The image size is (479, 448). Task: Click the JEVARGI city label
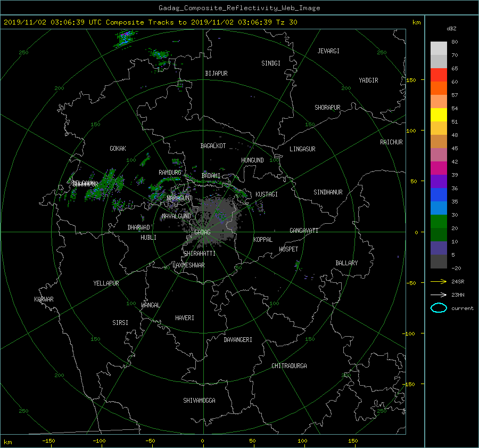[328, 51]
